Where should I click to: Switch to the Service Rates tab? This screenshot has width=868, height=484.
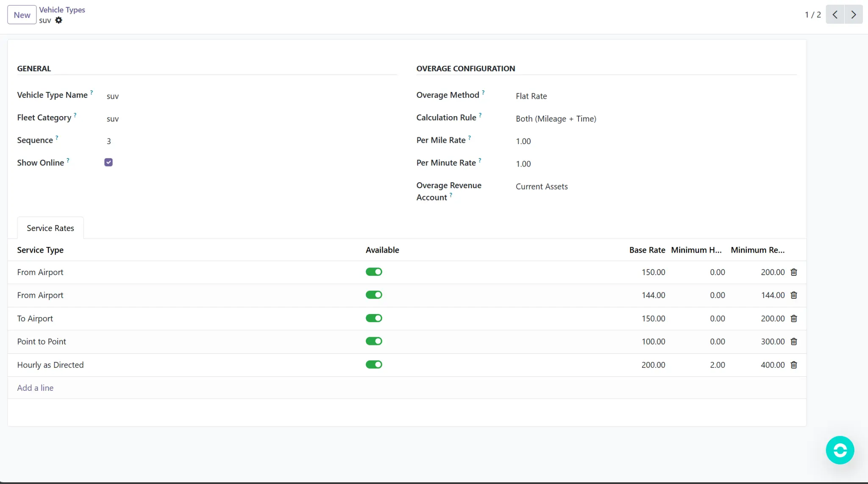coord(50,228)
